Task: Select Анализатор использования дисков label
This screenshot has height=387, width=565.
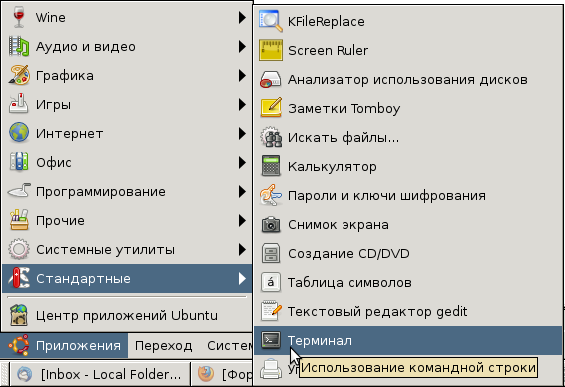Action: (408, 80)
